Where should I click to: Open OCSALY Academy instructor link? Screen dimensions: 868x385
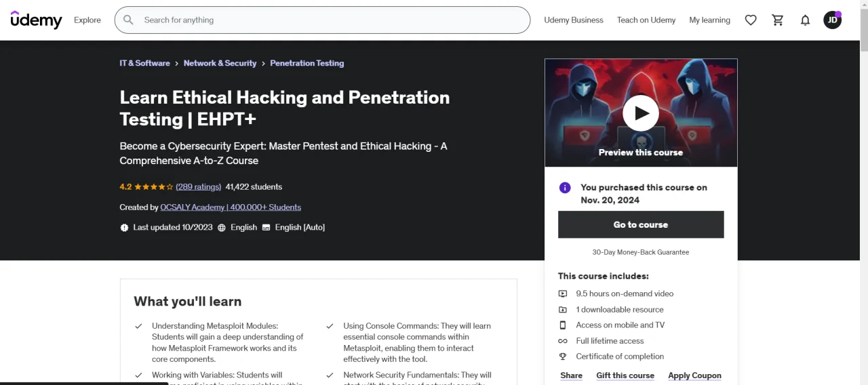(x=231, y=207)
